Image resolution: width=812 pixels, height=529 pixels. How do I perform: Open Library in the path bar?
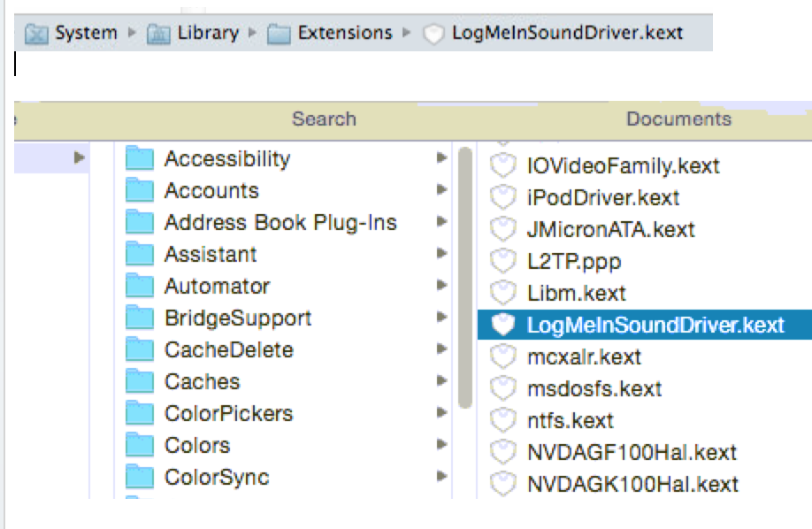click(208, 34)
